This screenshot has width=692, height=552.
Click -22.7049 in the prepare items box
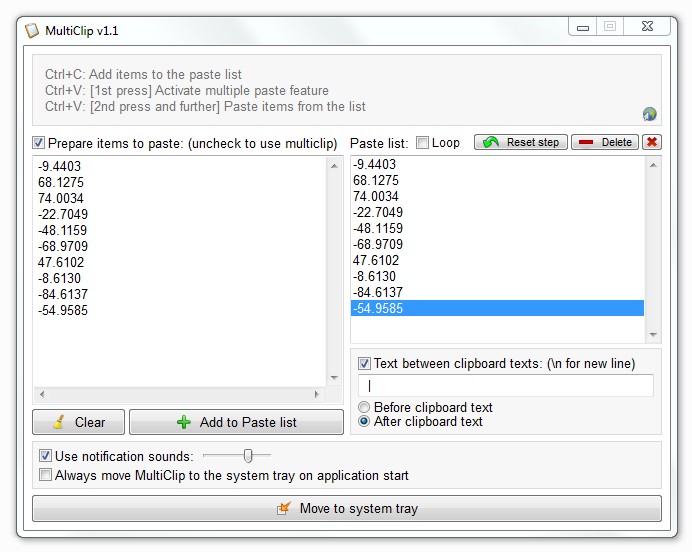(x=63, y=214)
